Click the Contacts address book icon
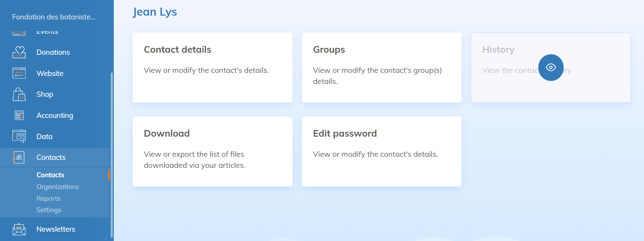The height and width of the screenshot is (241, 644). point(19,157)
